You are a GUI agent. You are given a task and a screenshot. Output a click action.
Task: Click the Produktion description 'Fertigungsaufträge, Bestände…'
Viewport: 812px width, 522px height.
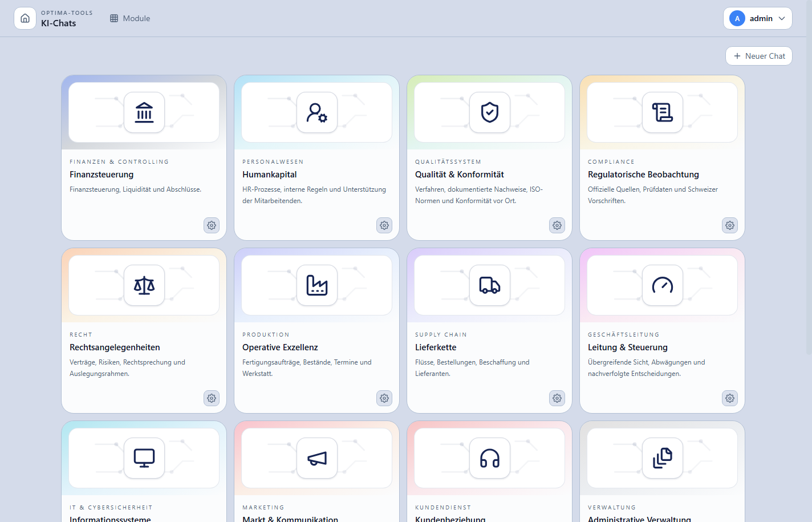307,368
